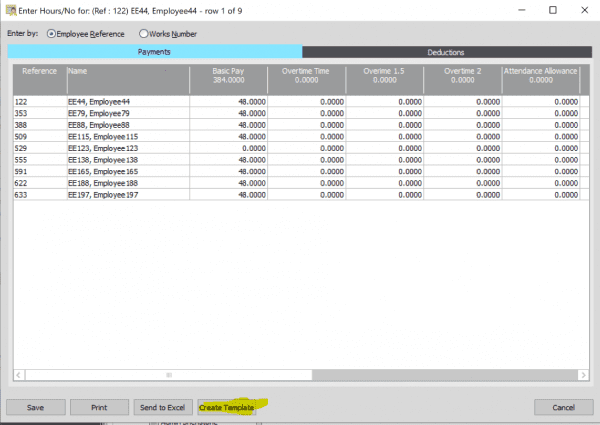Click the Name column header

[x=128, y=79]
